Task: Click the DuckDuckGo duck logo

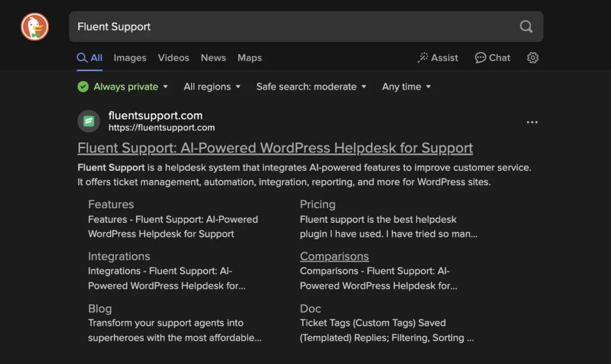Action: [x=35, y=27]
